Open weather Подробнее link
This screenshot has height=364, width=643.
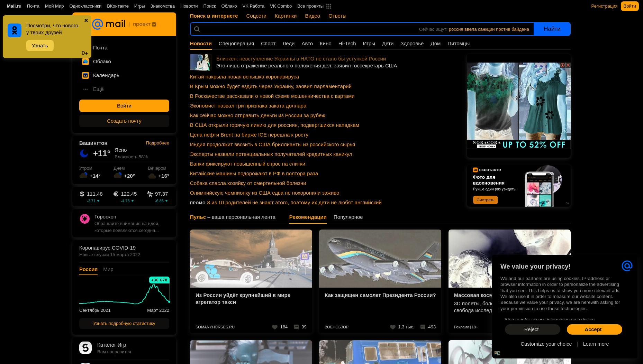click(x=157, y=143)
